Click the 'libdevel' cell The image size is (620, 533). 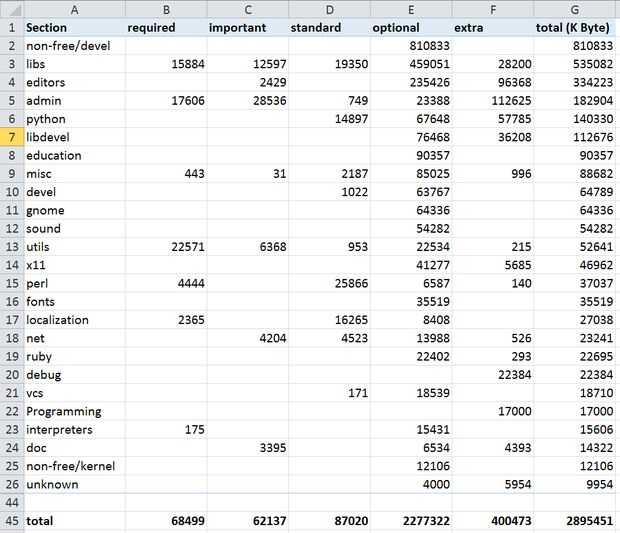click(x=74, y=137)
